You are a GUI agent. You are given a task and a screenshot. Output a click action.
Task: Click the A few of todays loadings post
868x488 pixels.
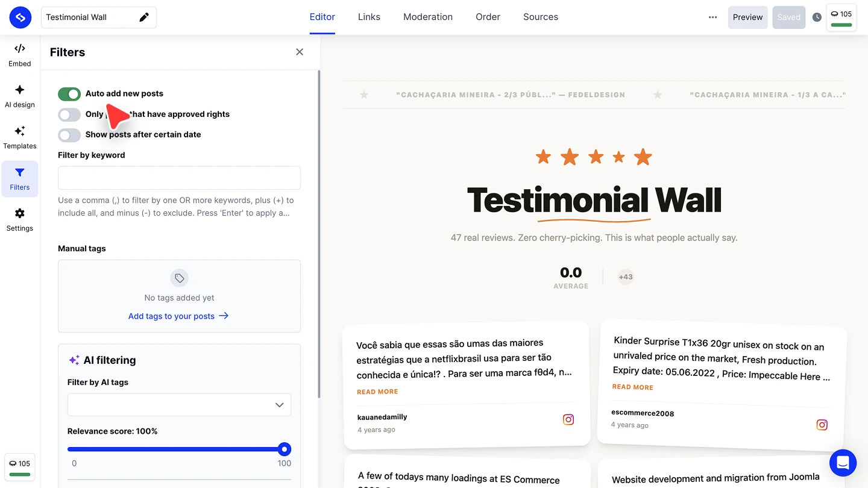point(459,480)
